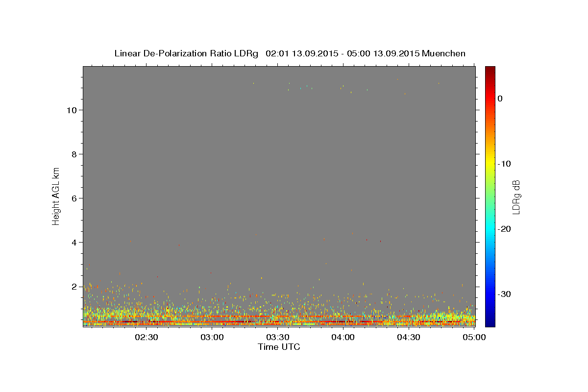Click the height tick label 4
The image size is (588, 392).
73,243
